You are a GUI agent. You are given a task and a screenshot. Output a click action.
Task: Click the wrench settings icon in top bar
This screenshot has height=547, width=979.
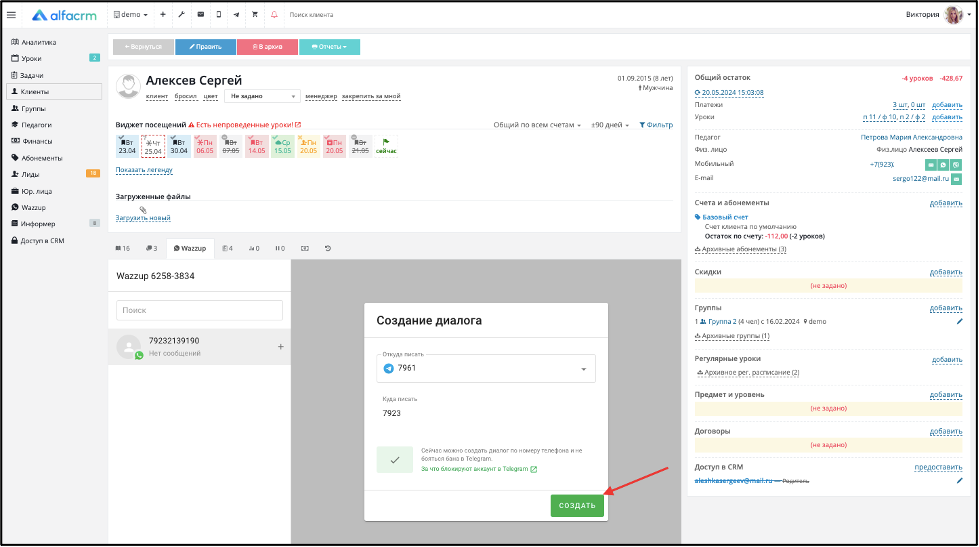pos(181,15)
